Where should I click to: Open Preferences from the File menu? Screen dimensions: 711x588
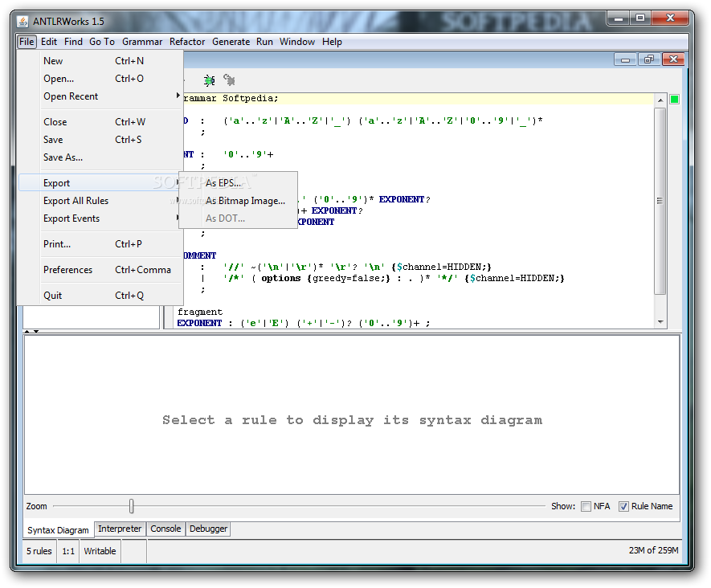(x=100, y=270)
